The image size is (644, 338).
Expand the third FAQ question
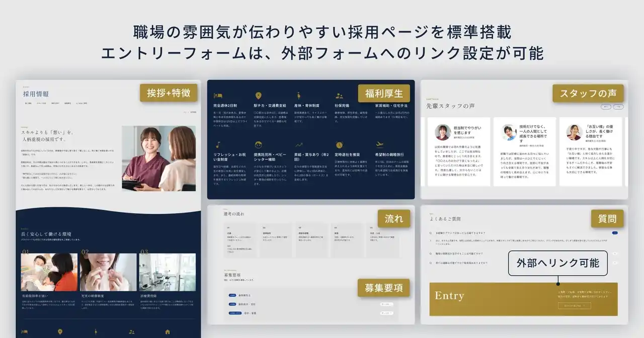point(614,263)
